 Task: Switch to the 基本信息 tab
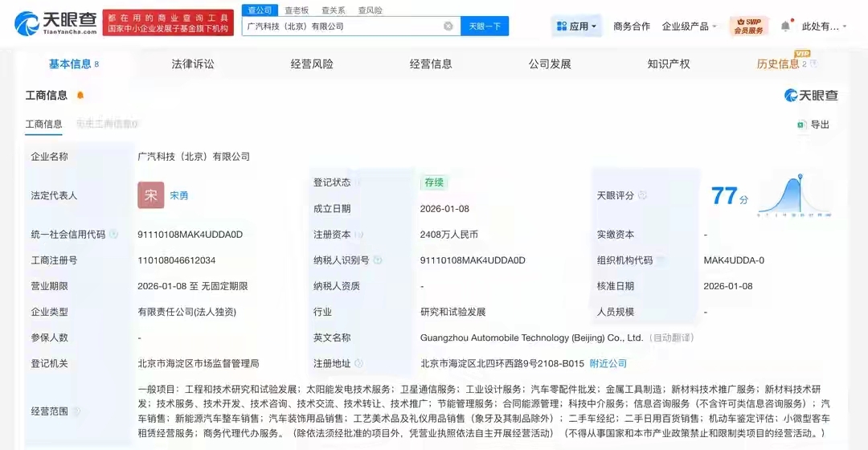[x=74, y=64]
